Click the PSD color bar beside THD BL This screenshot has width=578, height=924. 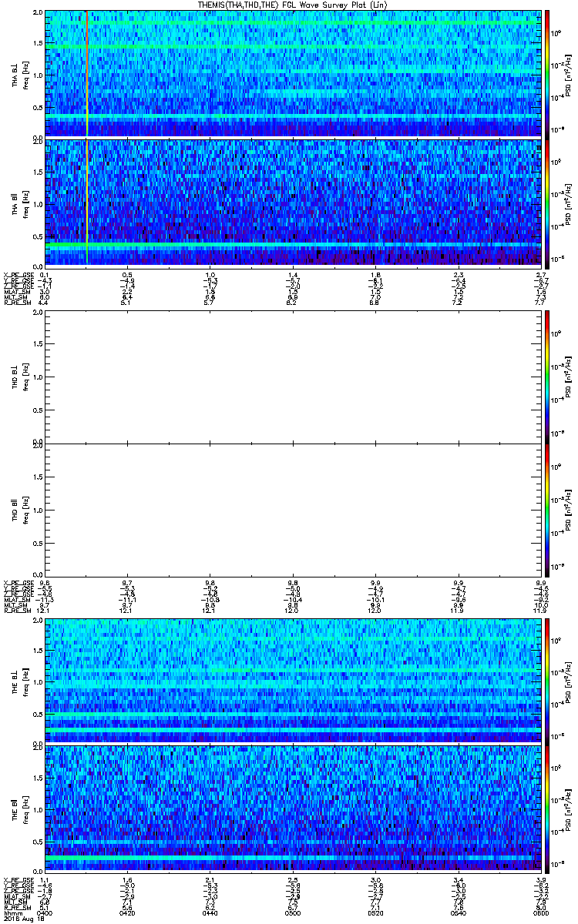coord(547,379)
